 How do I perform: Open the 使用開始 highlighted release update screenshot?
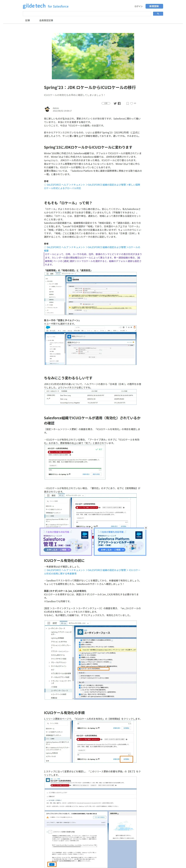pos(91,742)
